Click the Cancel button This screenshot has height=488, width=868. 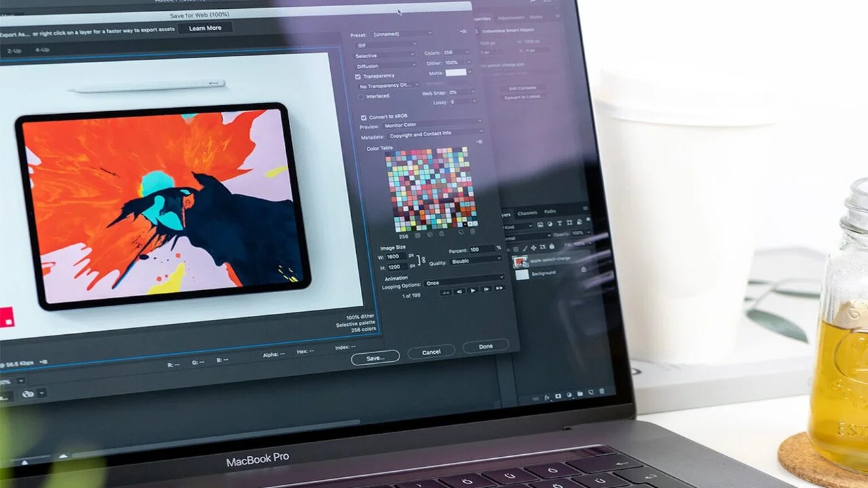[x=431, y=352]
